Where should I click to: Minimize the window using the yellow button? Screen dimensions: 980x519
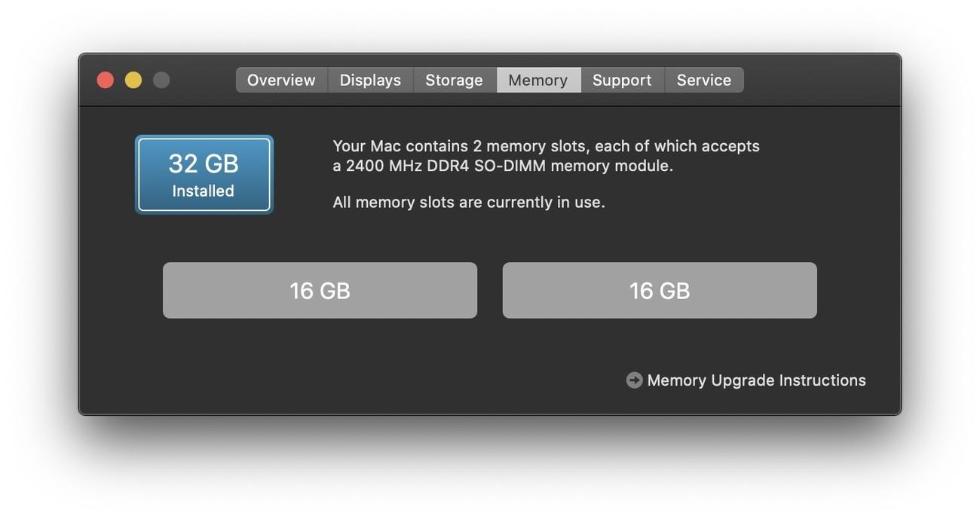pyautogui.click(x=133, y=80)
